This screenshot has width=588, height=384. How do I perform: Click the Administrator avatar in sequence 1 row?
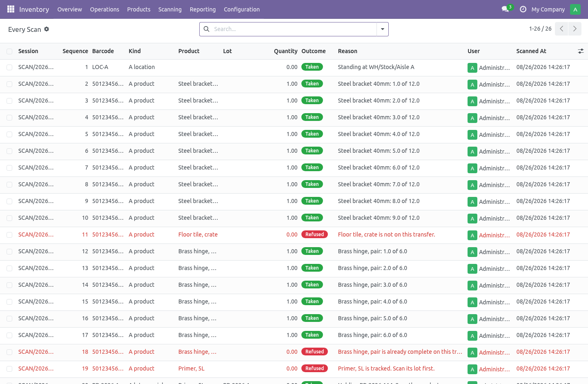click(x=472, y=68)
